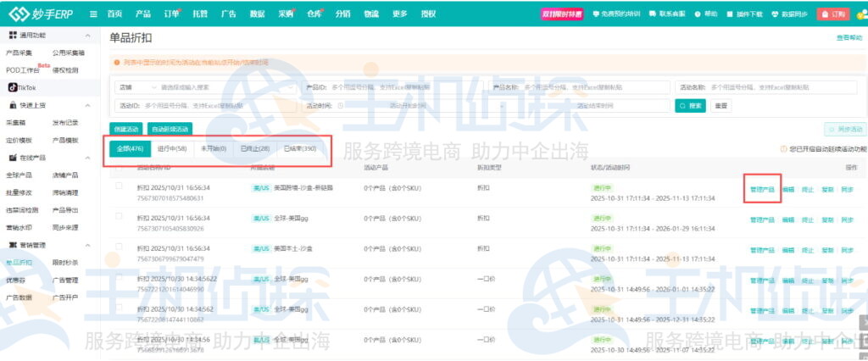Collapse the 快速上货 sidebar section
The image size is (868, 361).
click(x=87, y=105)
